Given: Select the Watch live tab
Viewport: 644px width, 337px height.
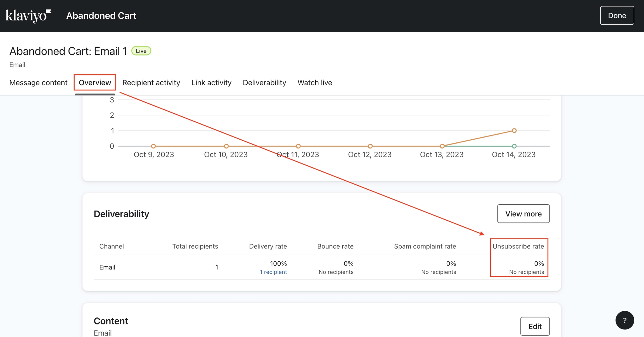Looking at the screenshot, I should tap(315, 82).
